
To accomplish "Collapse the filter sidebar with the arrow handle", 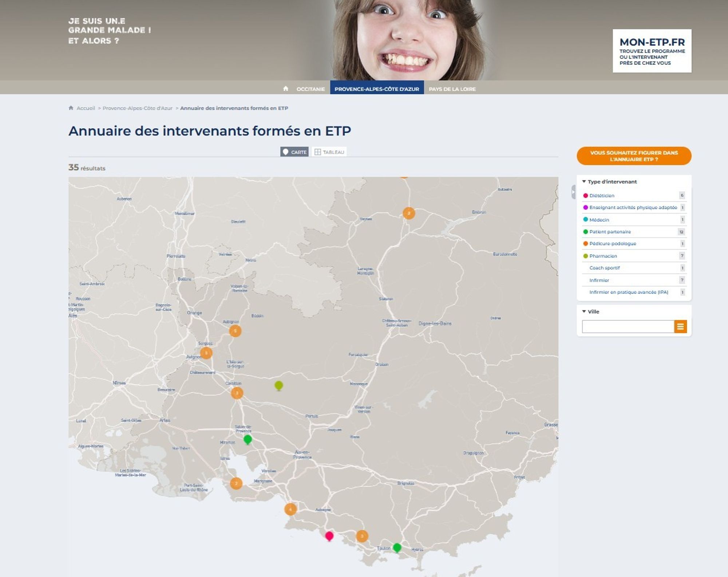I will click(573, 192).
